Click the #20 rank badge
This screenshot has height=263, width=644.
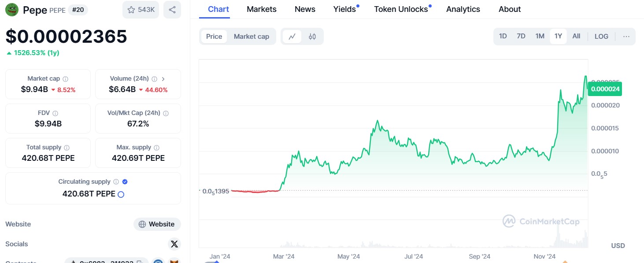pos(78,10)
